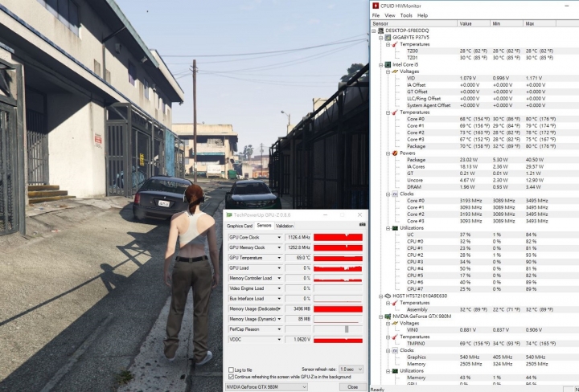Click the thermometer icon under GIGABYTE P37V5
This screenshot has width=579, height=392.
(x=395, y=44)
